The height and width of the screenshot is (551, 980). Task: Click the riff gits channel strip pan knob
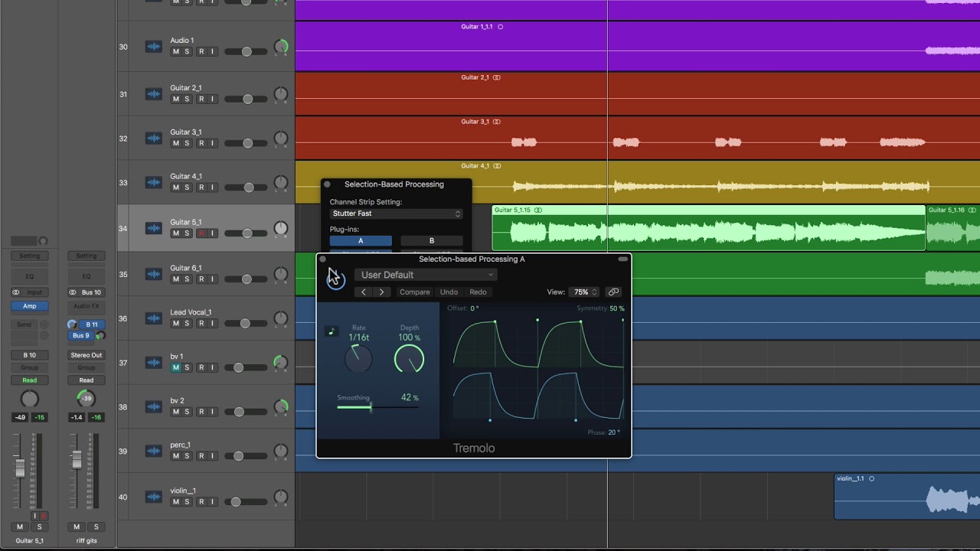(87, 399)
